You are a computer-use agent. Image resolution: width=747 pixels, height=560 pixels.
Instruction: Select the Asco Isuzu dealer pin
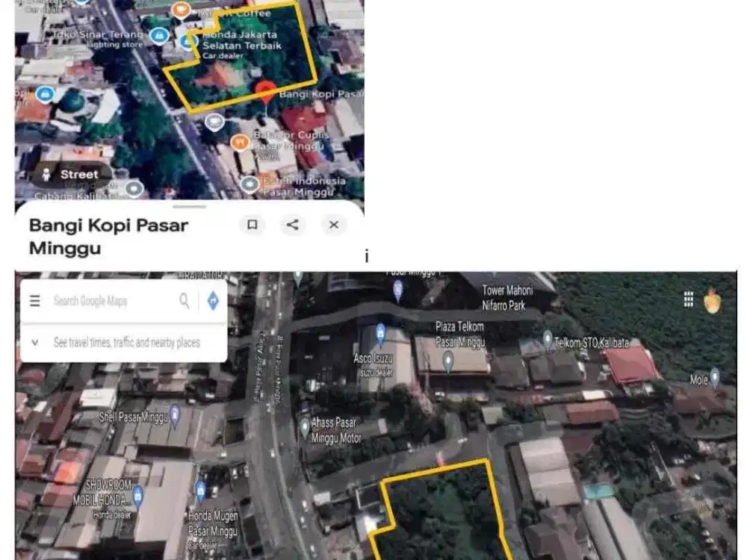click(380, 334)
